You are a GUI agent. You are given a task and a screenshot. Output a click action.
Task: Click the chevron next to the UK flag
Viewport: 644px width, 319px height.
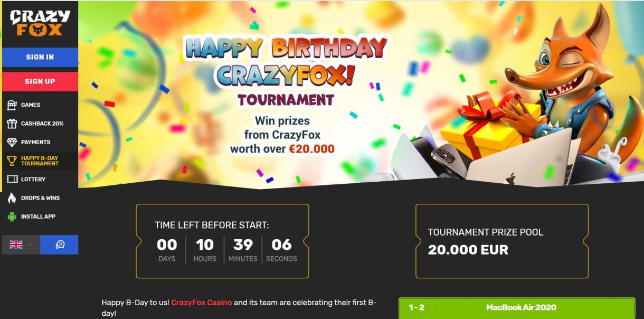[x=30, y=245]
